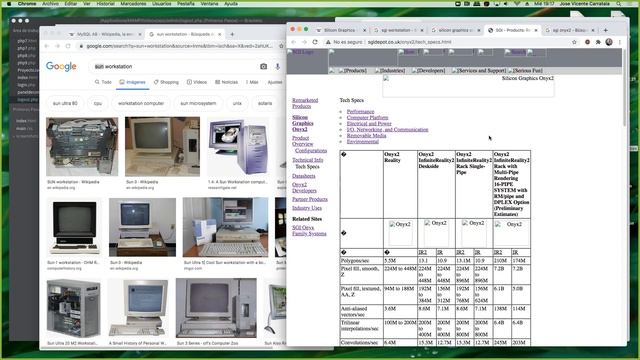
Task: Open the Chrome profile avatar in front window
Action: (609, 42)
